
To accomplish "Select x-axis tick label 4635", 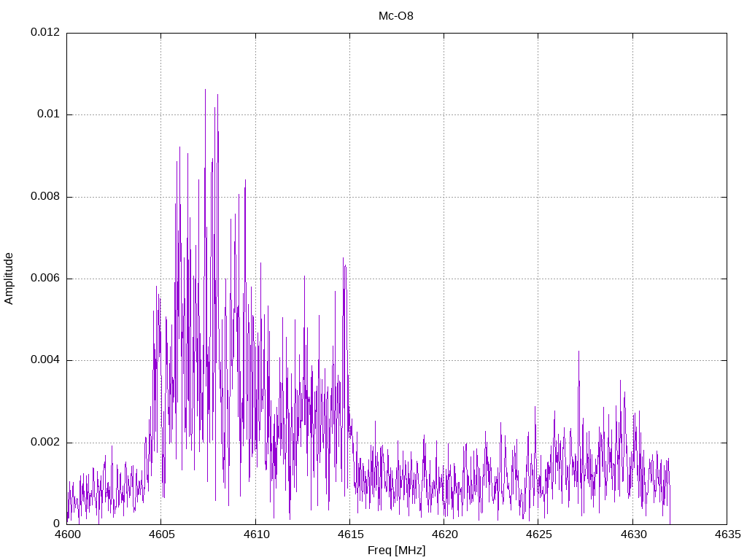I will tap(727, 535).
